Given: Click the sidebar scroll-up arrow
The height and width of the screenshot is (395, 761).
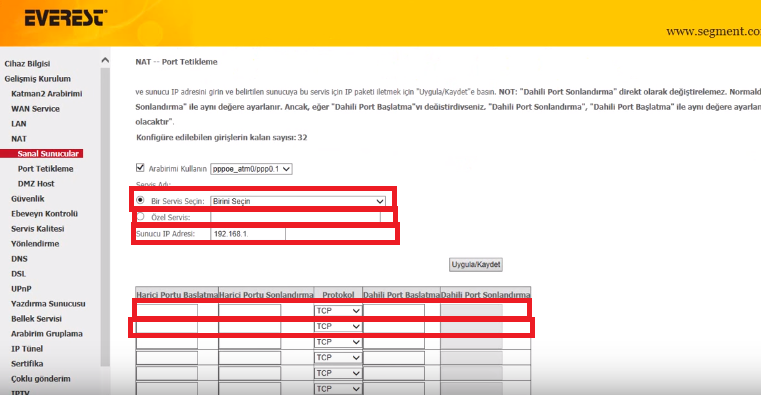Looking at the screenshot, I should point(105,61).
